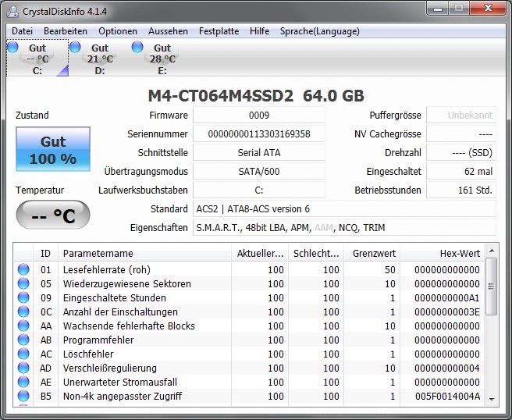Click the ID column header
Image resolution: width=512 pixels, height=420 pixels.
pyautogui.click(x=45, y=254)
